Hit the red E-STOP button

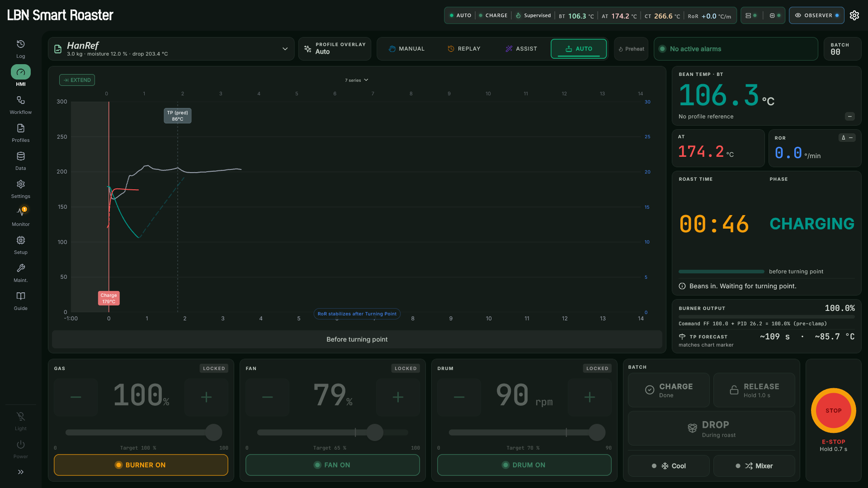click(x=834, y=411)
